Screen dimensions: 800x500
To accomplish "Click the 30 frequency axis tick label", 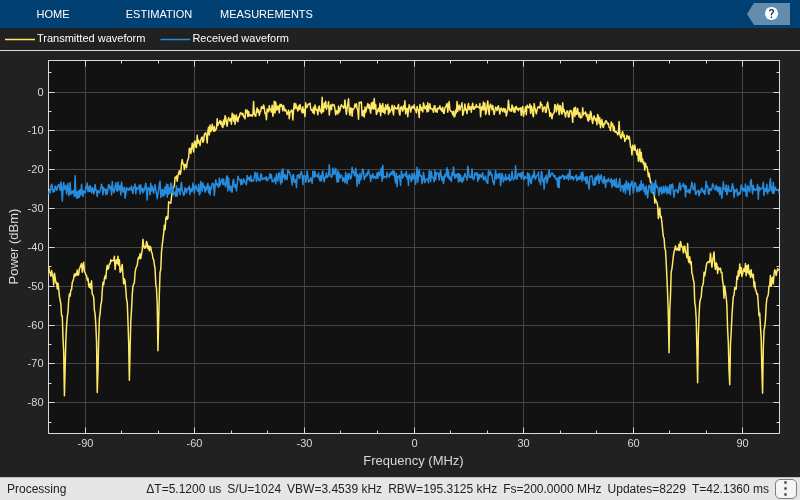I will point(523,443).
